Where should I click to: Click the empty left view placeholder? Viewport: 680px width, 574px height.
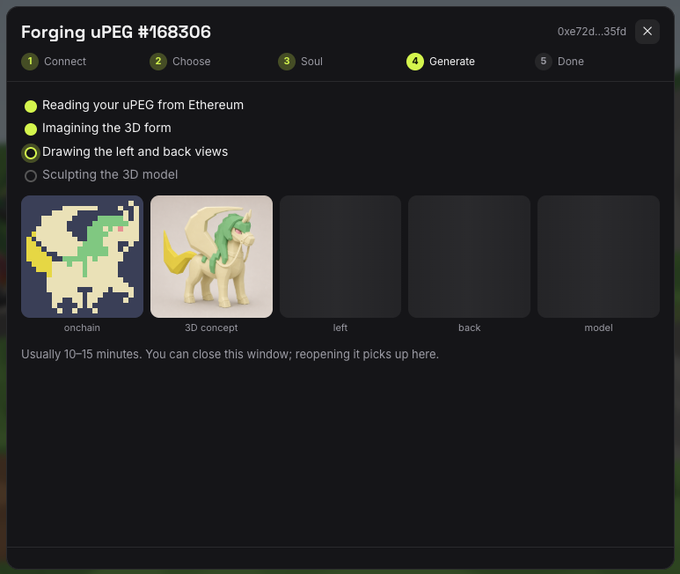[340, 256]
